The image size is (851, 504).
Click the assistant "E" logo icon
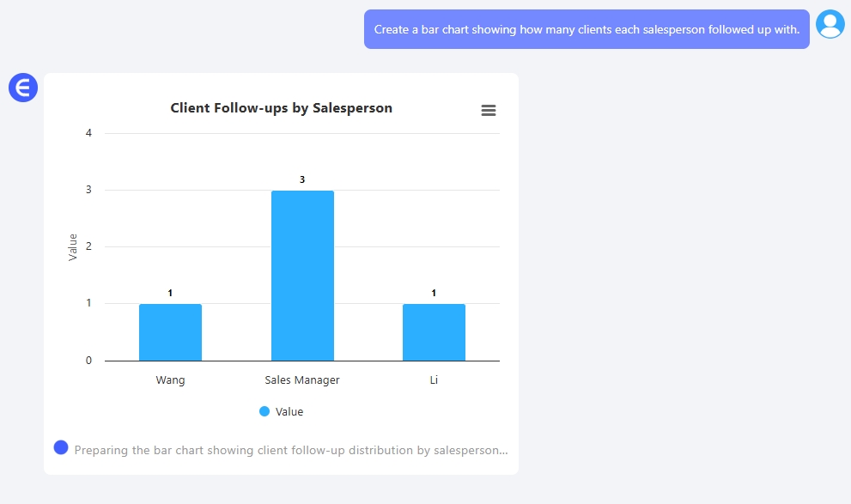pyautogui.click(x=23, y=88)
